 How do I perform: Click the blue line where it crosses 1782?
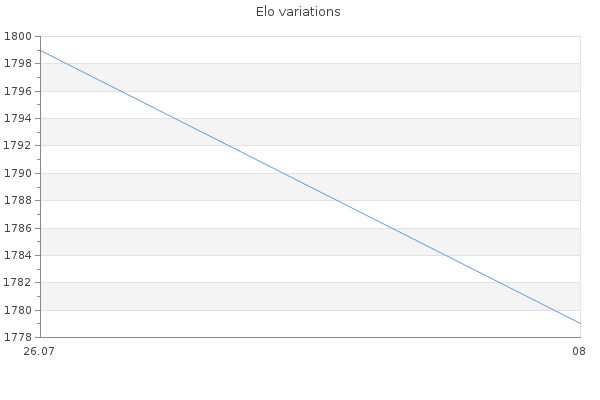(499, 282)
